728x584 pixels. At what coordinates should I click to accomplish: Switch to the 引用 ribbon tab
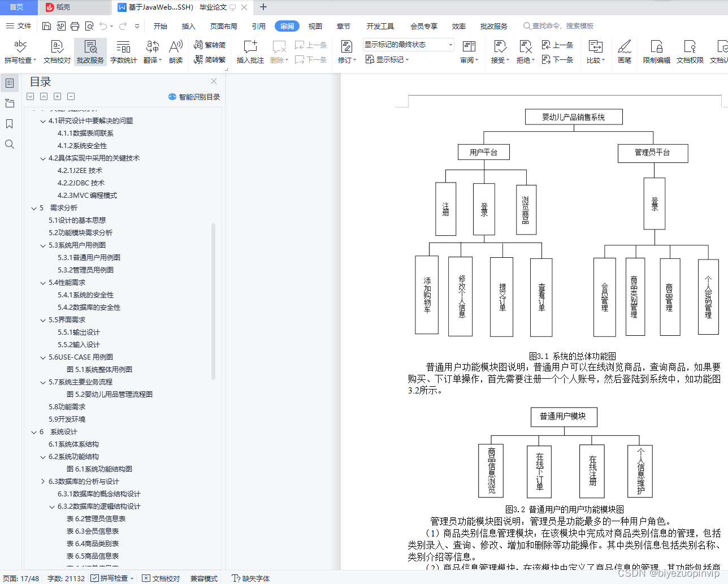point(259,26)
